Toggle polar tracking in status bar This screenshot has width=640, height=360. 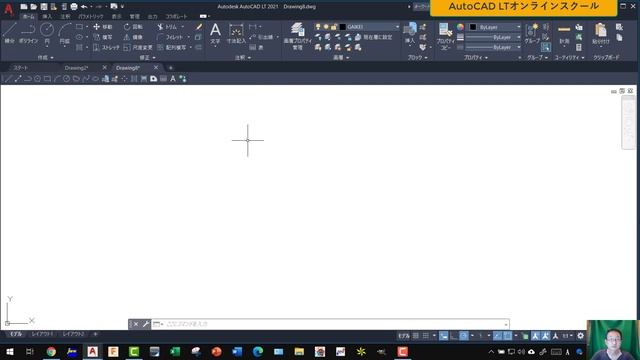[x=464, y=336]
